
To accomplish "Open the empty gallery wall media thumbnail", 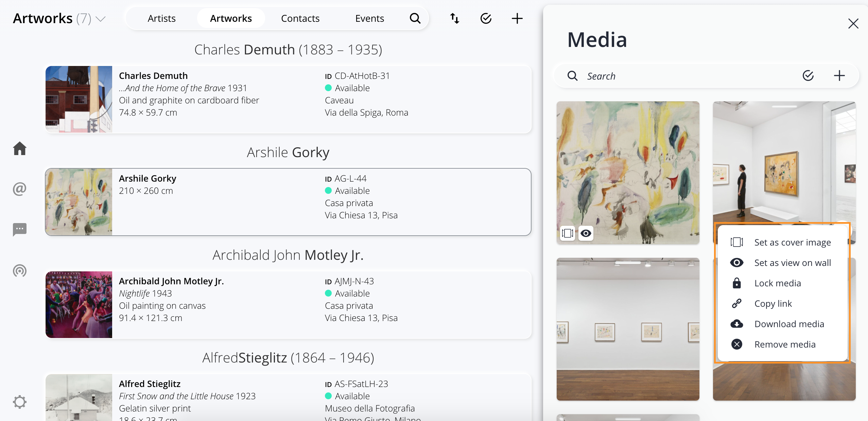I will point(628,329).
